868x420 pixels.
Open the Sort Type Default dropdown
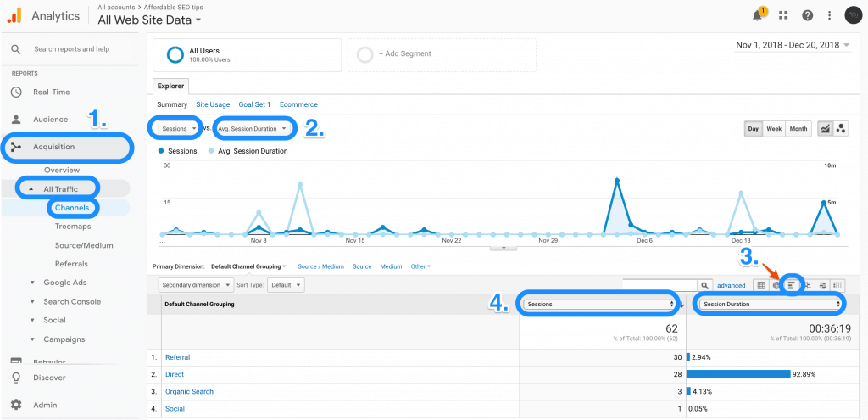pyautogui.click(x=286, y=285)
